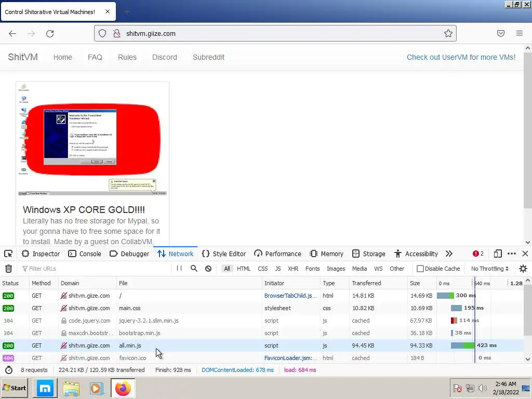The width and height of the screenshot is (532, 399).
Task: Open network settings gear
Action: coord(523,269)
